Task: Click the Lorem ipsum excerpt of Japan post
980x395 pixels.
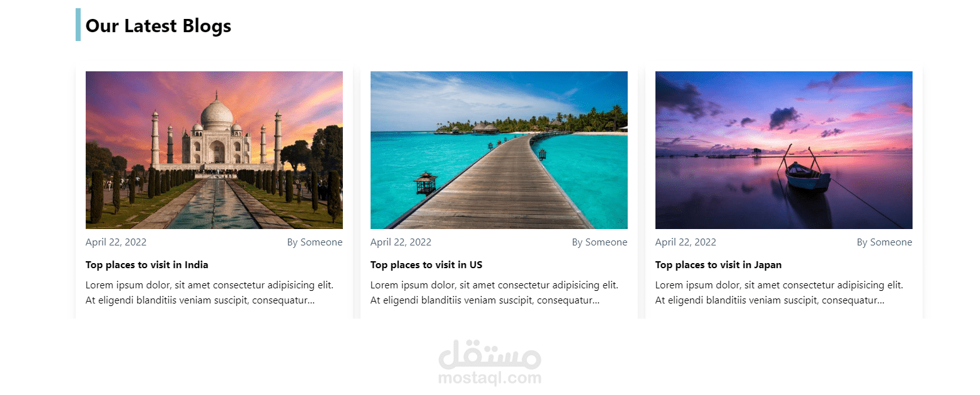Action: click(780, 293)
